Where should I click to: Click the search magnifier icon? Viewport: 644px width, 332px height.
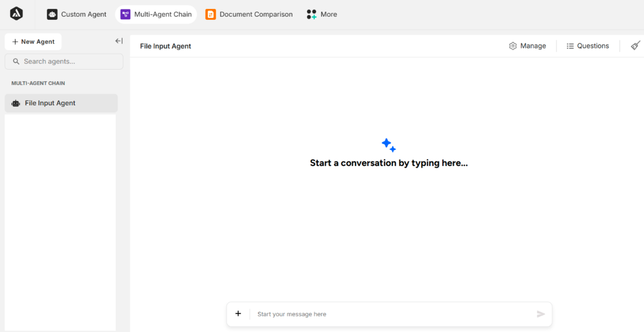16,62
